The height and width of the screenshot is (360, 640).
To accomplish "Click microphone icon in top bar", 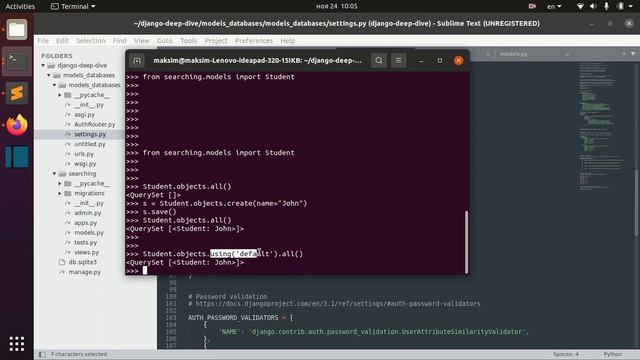I will 607,6.
